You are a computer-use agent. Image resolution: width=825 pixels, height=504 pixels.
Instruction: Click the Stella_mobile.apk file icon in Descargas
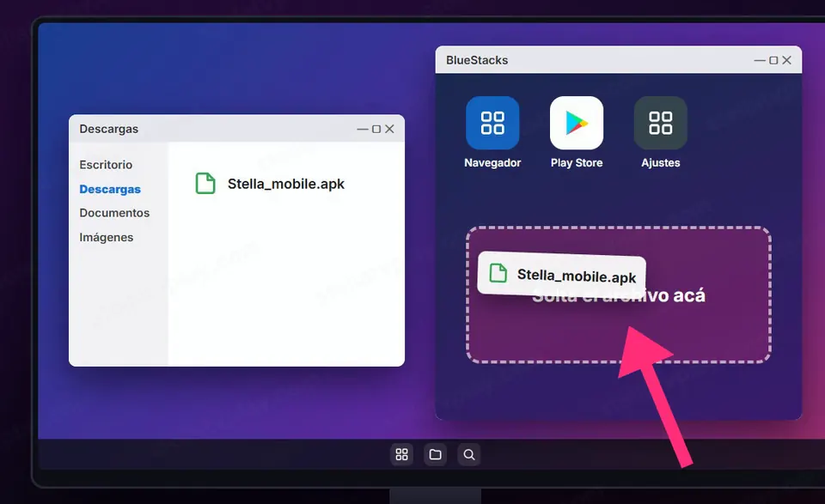tap(205, 184)
